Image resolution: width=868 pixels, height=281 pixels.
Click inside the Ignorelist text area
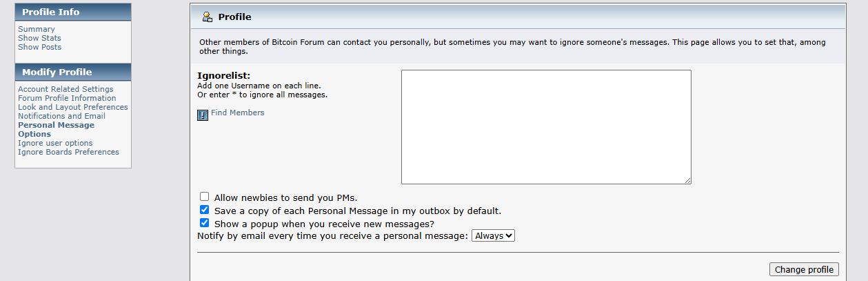tap(546, 127)
